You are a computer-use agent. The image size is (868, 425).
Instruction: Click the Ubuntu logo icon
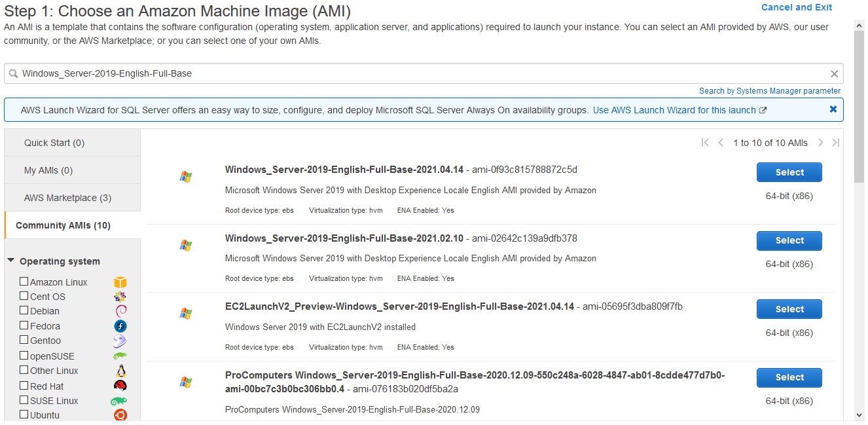click(x=120, y=415)
